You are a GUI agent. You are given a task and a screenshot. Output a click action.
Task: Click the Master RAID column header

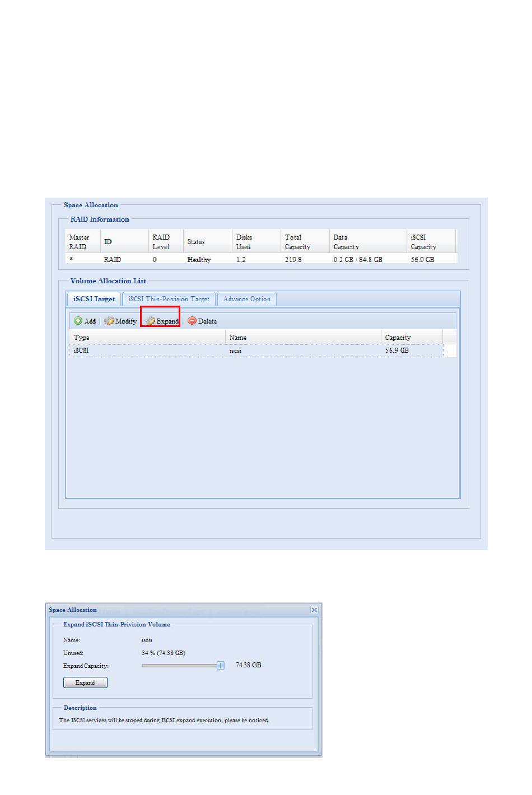point(83,242)
